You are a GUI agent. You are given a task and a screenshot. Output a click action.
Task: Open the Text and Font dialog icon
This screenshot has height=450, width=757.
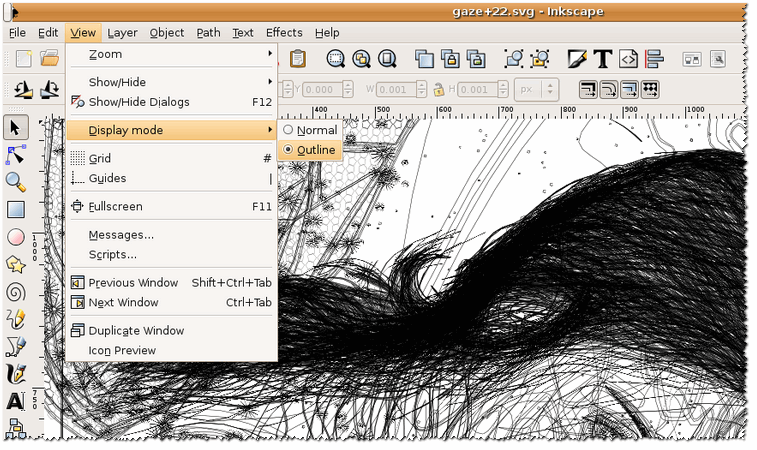(x=602, y=59)
